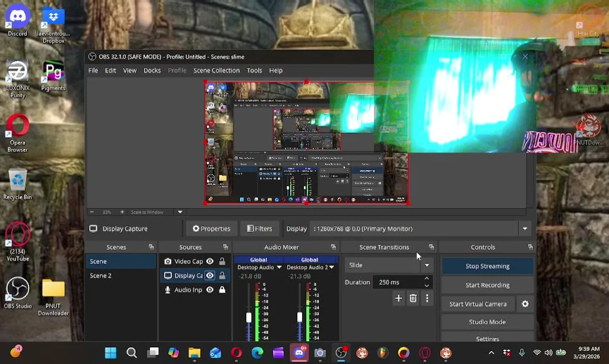Open the YouTube desktop shortcut
This screenshot has width=609, height=364.
pos(17,242)
